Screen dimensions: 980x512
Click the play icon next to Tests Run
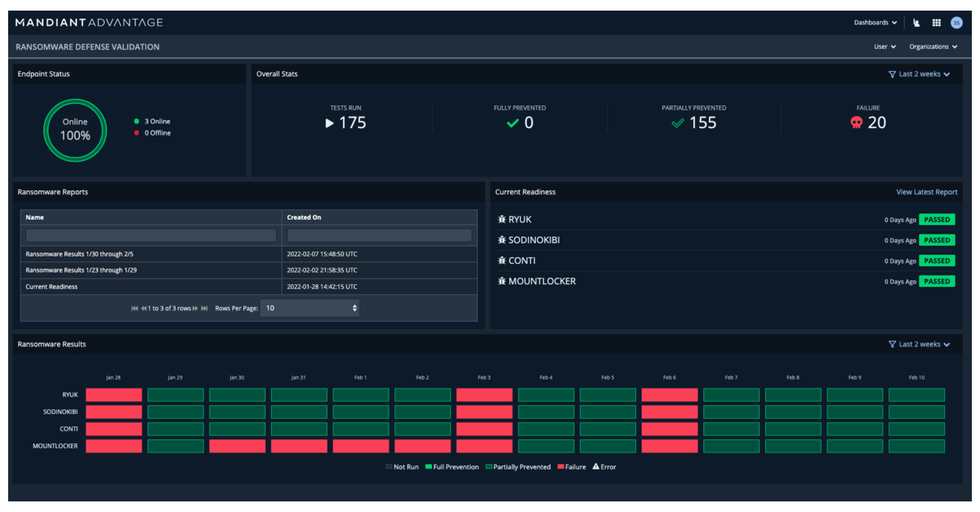click(x=330, y=123)
